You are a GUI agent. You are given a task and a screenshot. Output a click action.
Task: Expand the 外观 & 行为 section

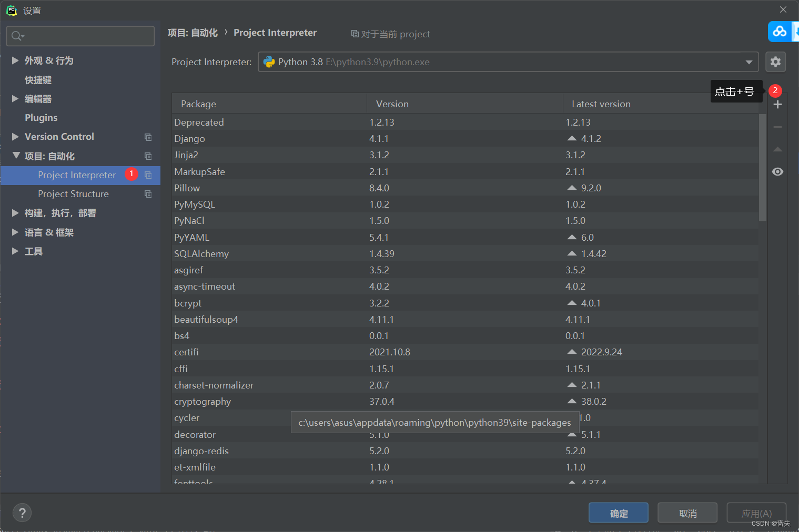(x=15, y=60)
